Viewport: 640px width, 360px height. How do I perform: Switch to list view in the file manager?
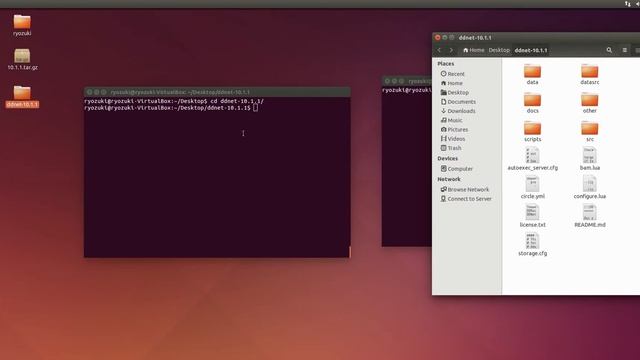coord(624,50)
